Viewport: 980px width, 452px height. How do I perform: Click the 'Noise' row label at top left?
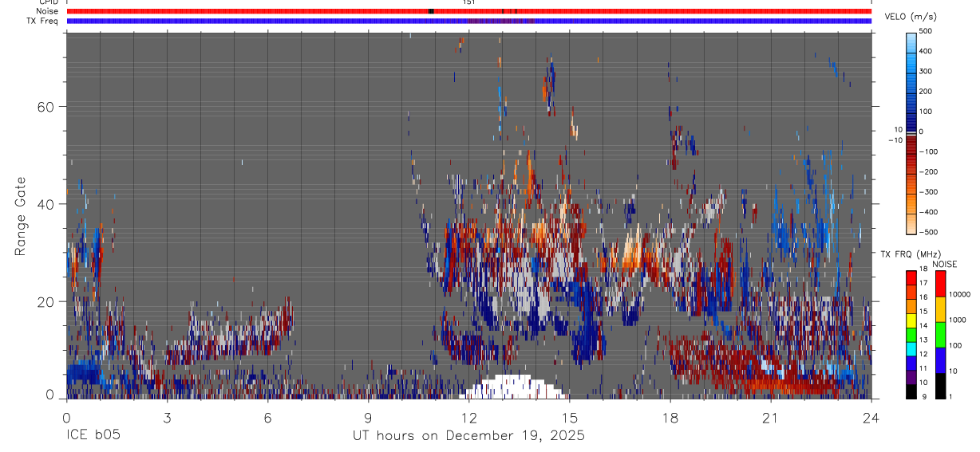46,11
